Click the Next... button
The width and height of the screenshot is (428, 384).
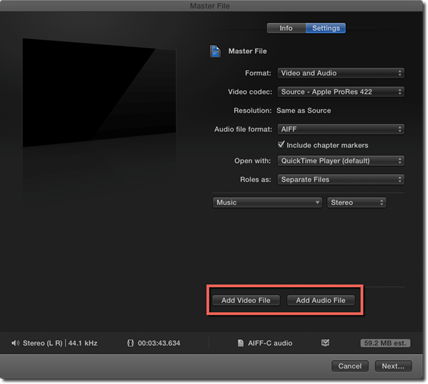tap(393, 366)
